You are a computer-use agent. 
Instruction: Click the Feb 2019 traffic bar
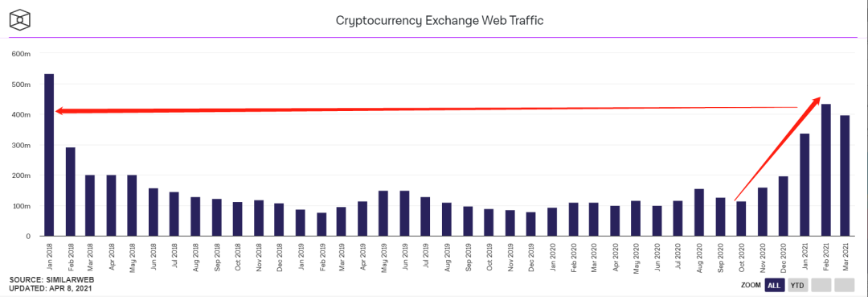click(x=321, y=225)
